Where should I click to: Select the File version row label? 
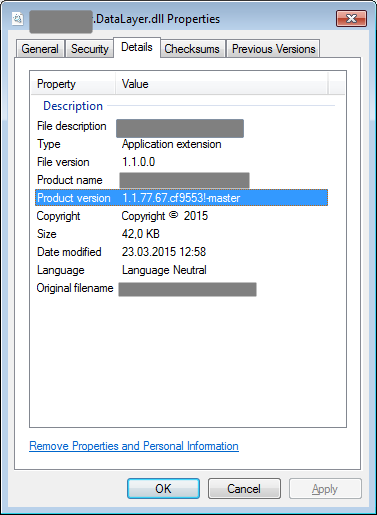pyautogui.click(x=63, y=162)
